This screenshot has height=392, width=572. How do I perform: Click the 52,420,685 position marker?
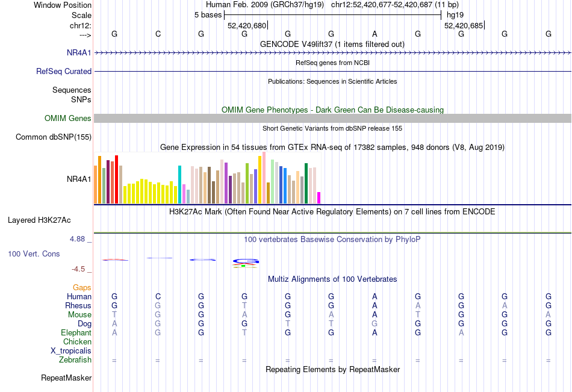[x=464, y=25]
